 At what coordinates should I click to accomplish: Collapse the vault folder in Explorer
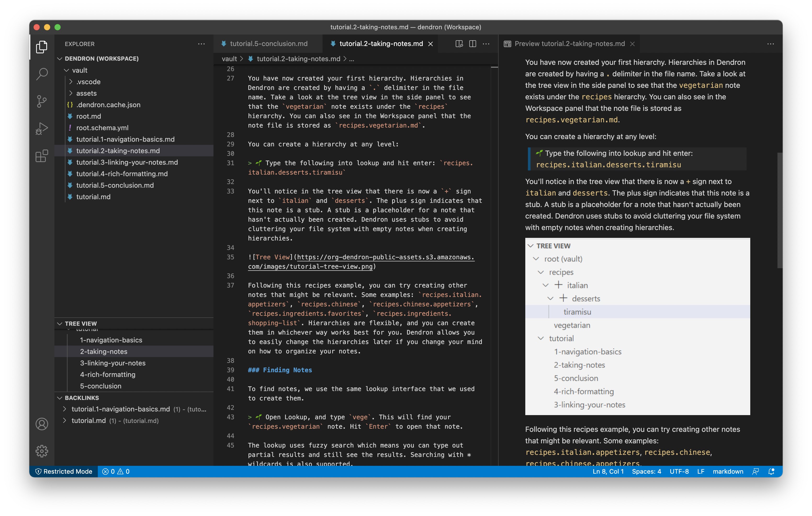[x=66, y=70]
